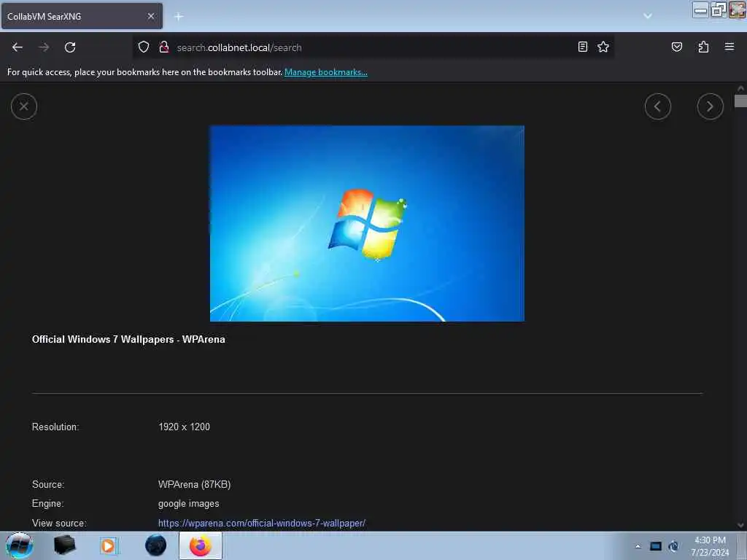Open the wparena.com view source link
This screenshot has height=560, width=747.
point(262,523)
